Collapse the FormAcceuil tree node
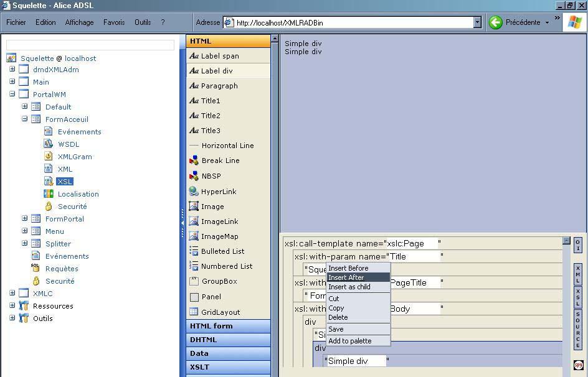The image size is (588, 377). (24, 119)
